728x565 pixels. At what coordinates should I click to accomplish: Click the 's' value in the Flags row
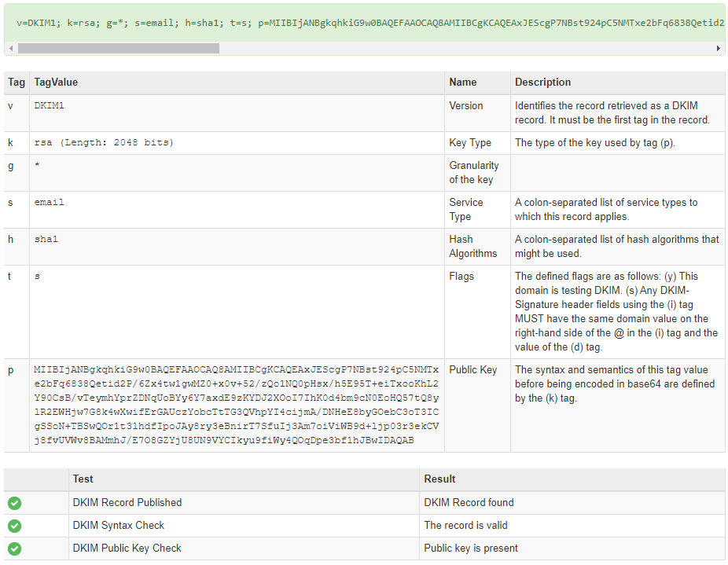[37, 277]
